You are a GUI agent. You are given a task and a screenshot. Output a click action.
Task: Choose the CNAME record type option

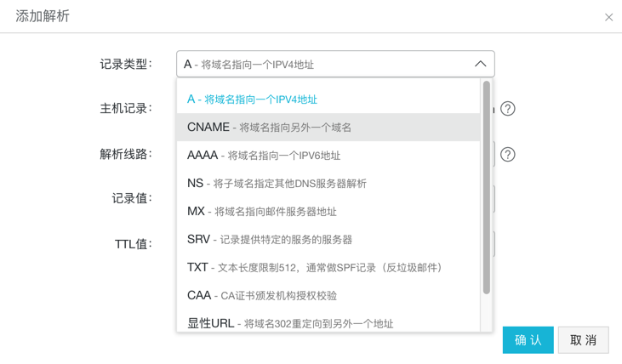tap(269, 128)
